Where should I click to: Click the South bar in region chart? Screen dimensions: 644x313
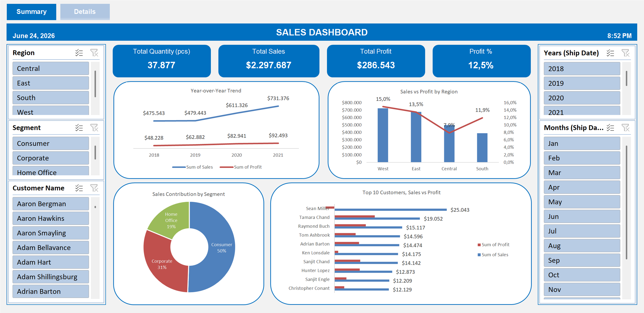click(482, 148)
